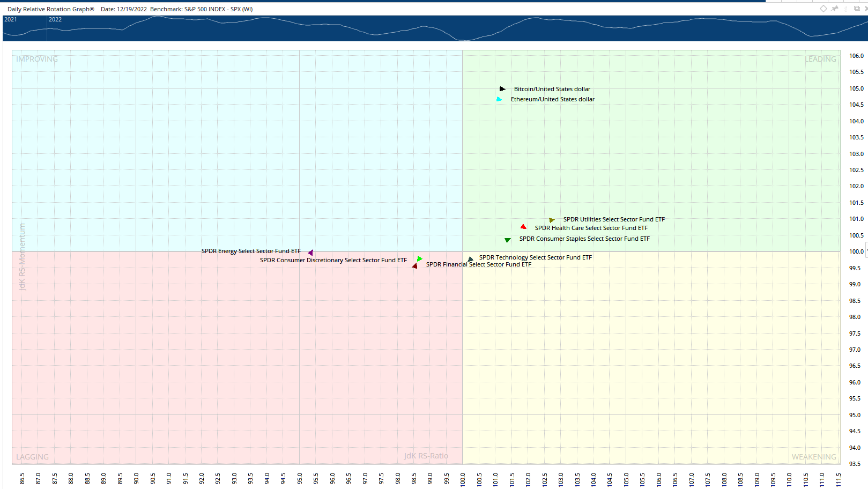The image size is (868, 489).
Task: Click the Technology sector triangle marker
Action: click(470, 259)
